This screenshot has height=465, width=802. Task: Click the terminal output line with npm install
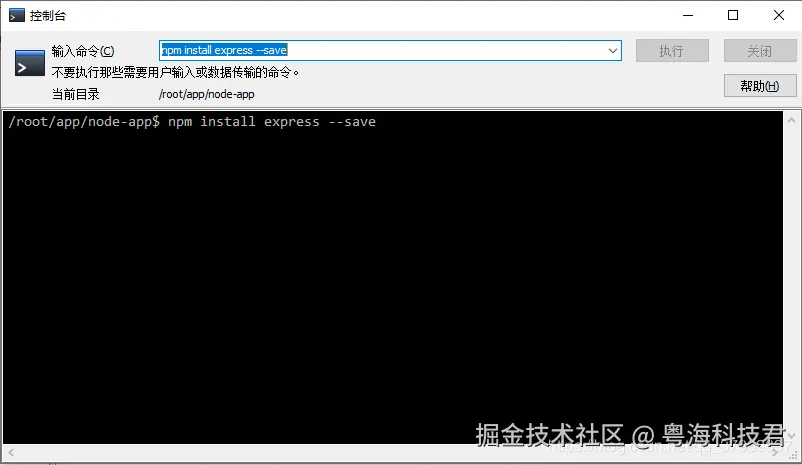click(x=192, y=122)
